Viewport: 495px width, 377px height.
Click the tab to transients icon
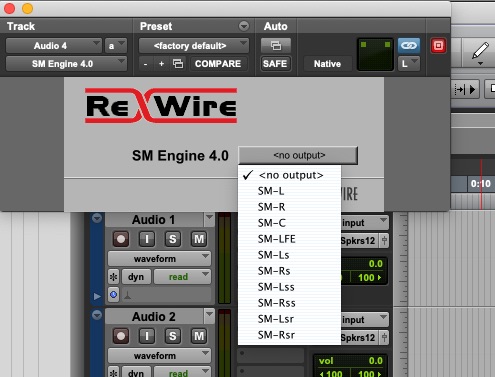pyautogui.click(x=466, y=89)
